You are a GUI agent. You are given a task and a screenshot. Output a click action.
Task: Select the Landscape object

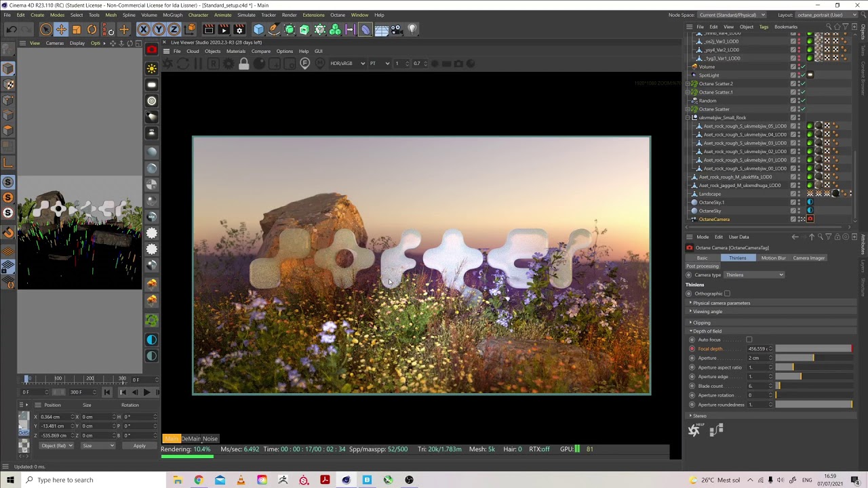(710, 194)
